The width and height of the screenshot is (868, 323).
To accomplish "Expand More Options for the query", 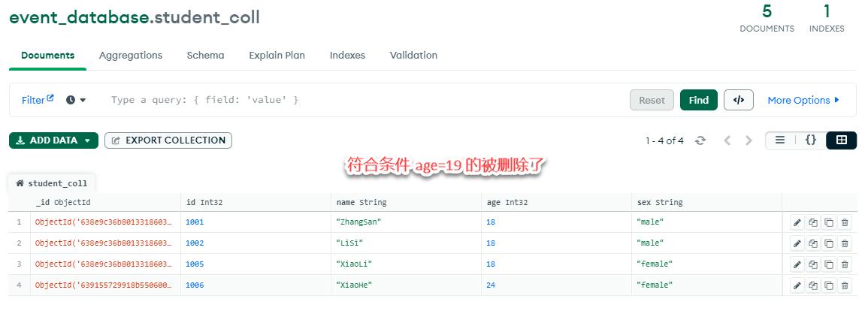I will tap(803, 100).
